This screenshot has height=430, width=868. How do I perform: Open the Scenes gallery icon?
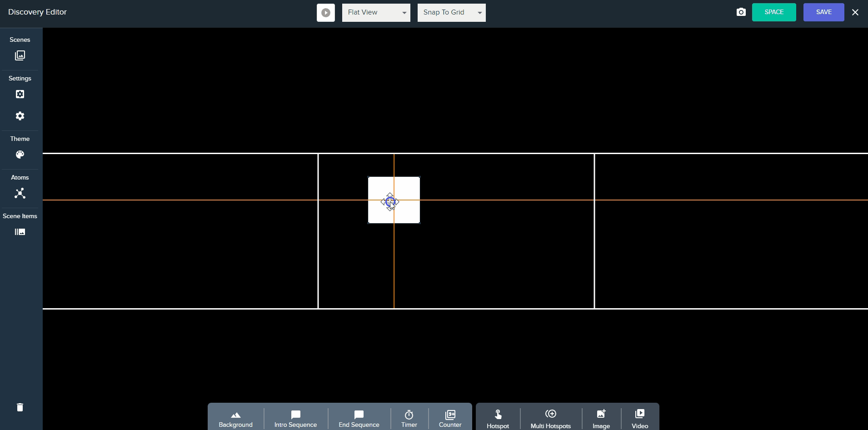click(20, 55)
